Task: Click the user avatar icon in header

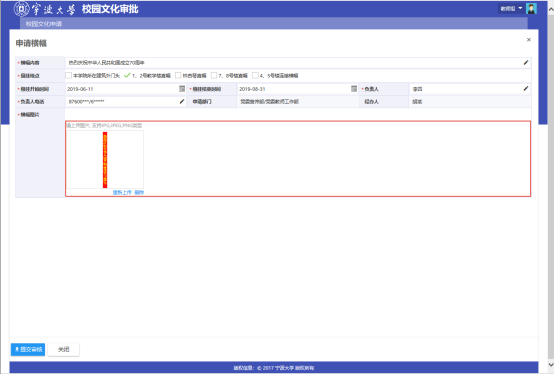Action: click(x=531, y=8)
